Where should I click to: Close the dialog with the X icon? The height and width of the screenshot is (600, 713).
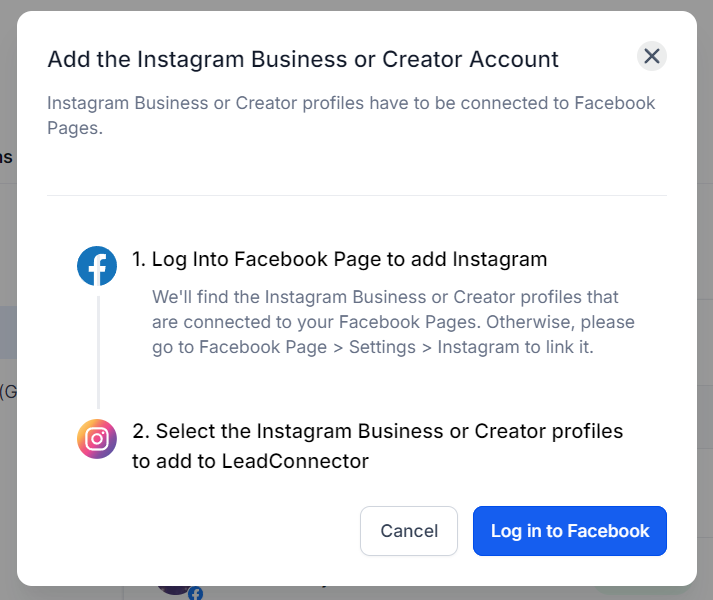click(x=652, y=56)
